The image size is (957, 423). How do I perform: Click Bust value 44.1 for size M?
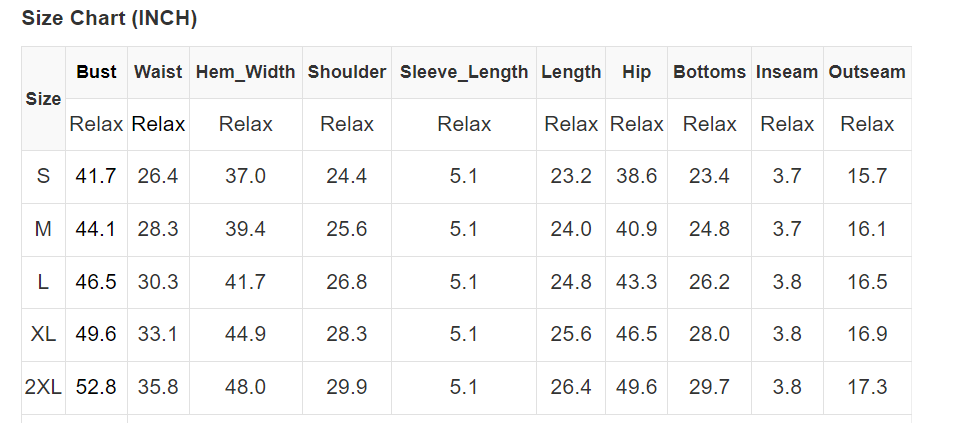click(x=96, y=229)
